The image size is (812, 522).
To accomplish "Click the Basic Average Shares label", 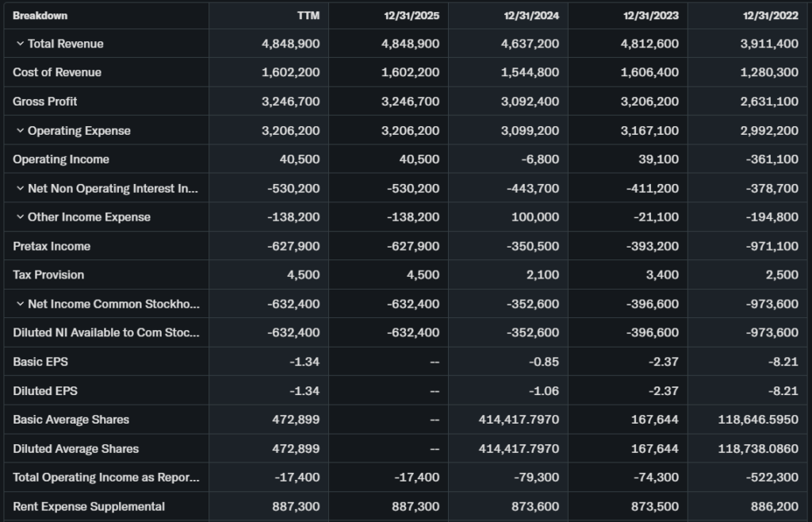I will 71,420.
